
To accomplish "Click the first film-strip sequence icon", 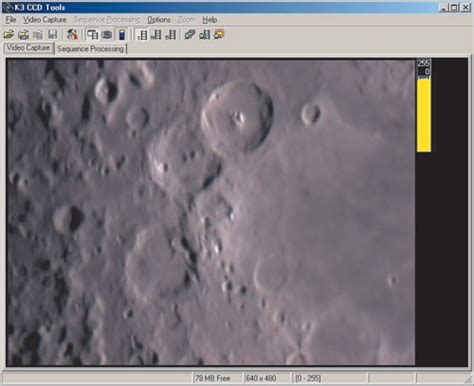I will (142, 35).
